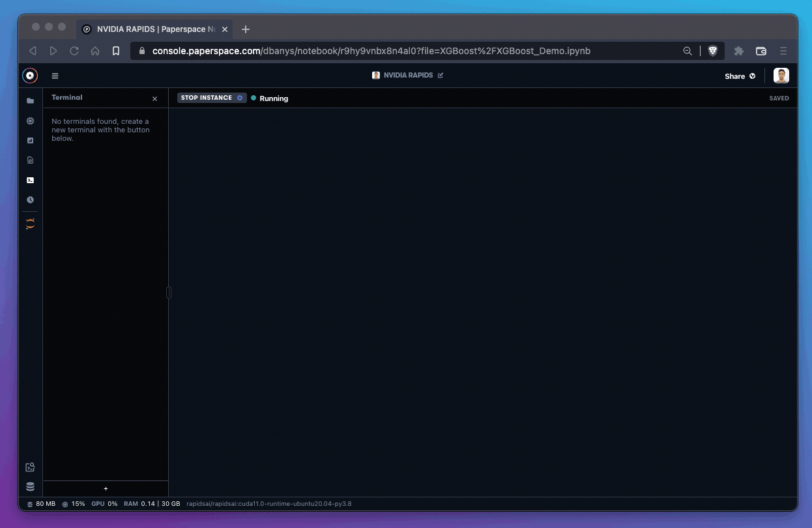Open the Machine chip icon in sidebar
Screen dimensions: 812x528
30,121
